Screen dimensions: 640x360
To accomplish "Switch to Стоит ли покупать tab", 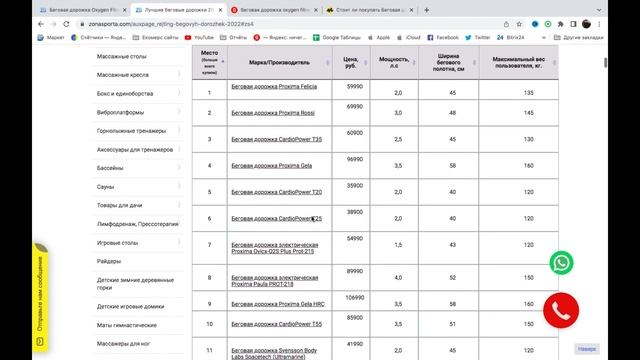I will (x=369, y=10).
